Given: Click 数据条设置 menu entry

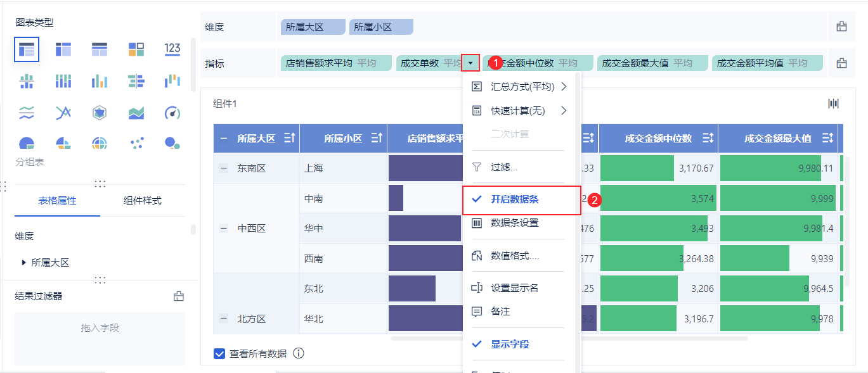Looking at the screenshot, I should [514, 223].
